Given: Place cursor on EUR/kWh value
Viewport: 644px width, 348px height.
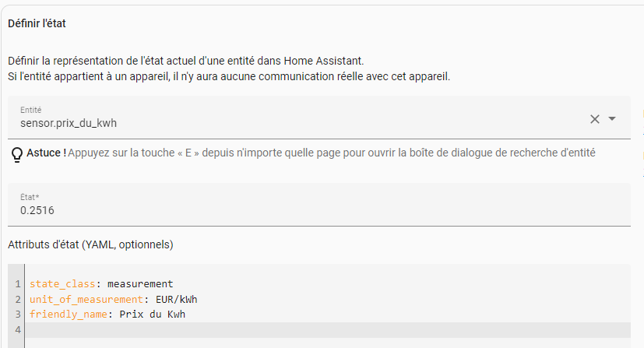Looking at the screenshot, I should (x=177, y=300).
